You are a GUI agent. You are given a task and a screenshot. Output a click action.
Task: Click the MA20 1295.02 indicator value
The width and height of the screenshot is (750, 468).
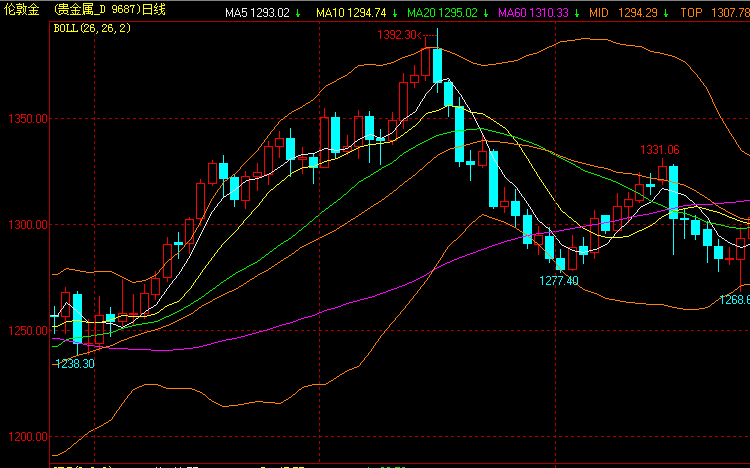click(x=442, y=13)
